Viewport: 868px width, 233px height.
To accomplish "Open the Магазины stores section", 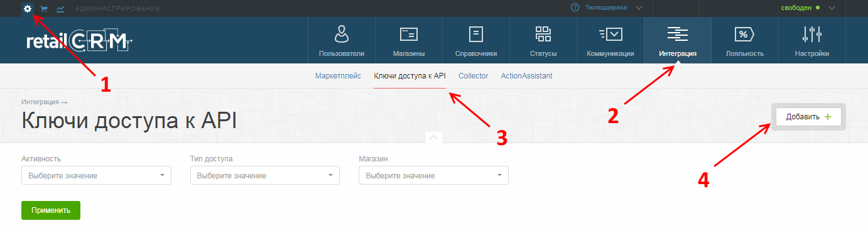I will (x=409, y=41).
